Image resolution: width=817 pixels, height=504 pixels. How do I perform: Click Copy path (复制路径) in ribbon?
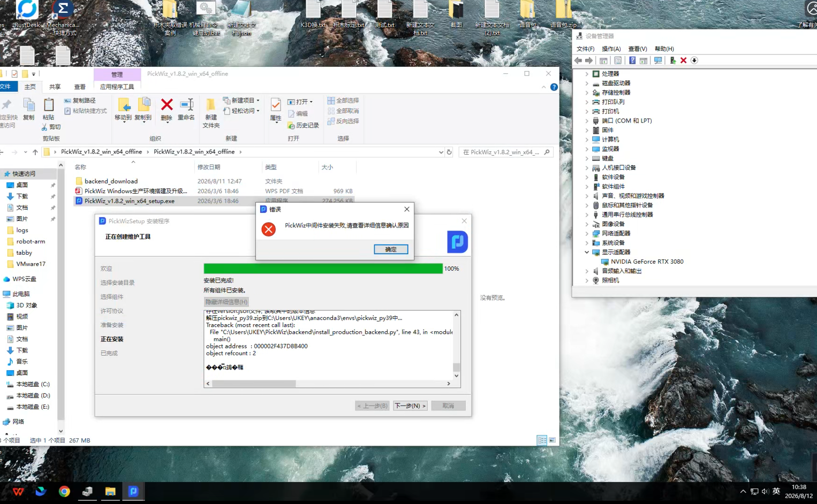[x=80, y=101]
